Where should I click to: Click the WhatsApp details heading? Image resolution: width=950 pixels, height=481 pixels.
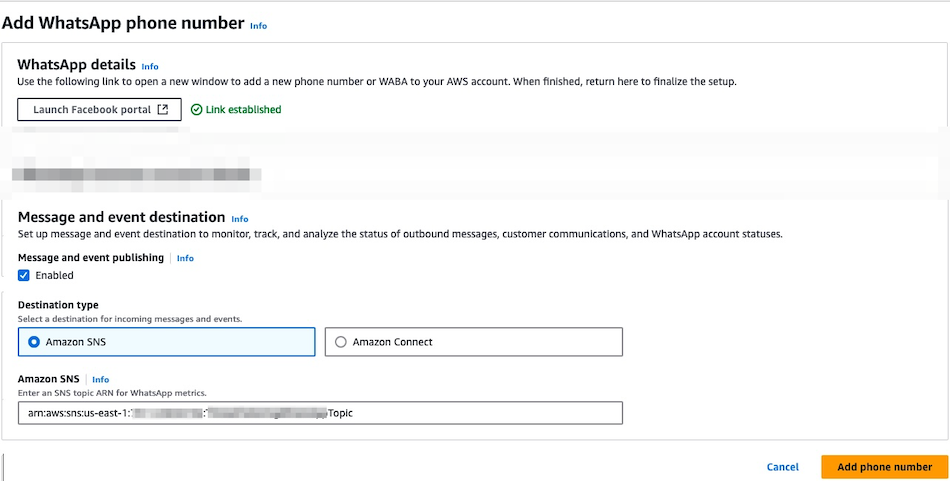coord(76,65)
